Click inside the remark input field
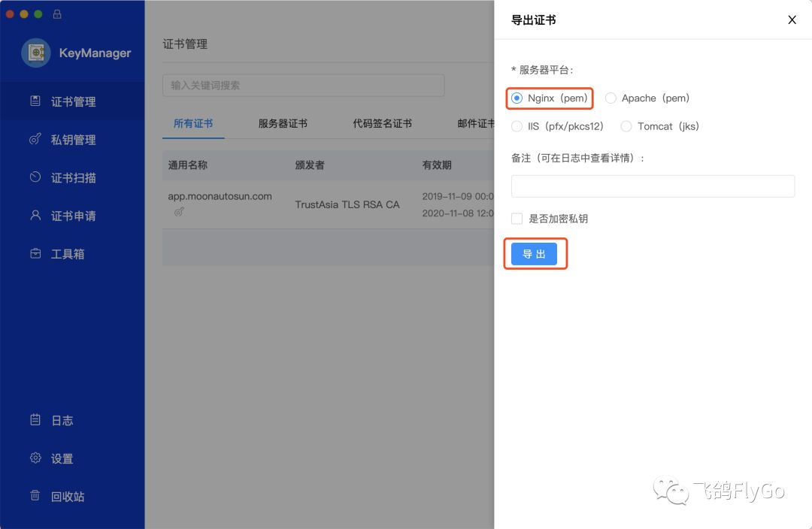Screen dimensions: 812x529 (653, 186)
